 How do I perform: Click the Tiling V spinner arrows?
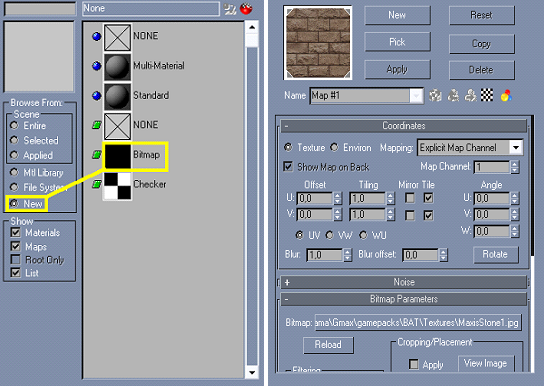coord(391,215)
